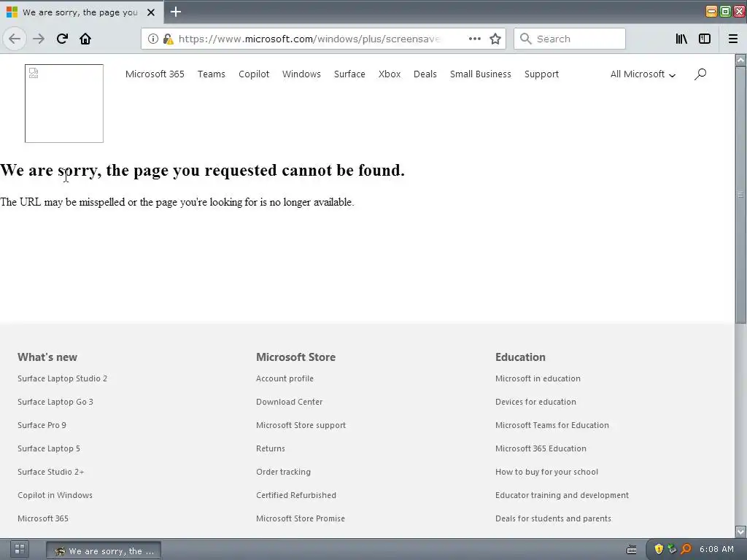747x560 pixels.
Task: Open the Small Business nav item
Action: [480, 74]
